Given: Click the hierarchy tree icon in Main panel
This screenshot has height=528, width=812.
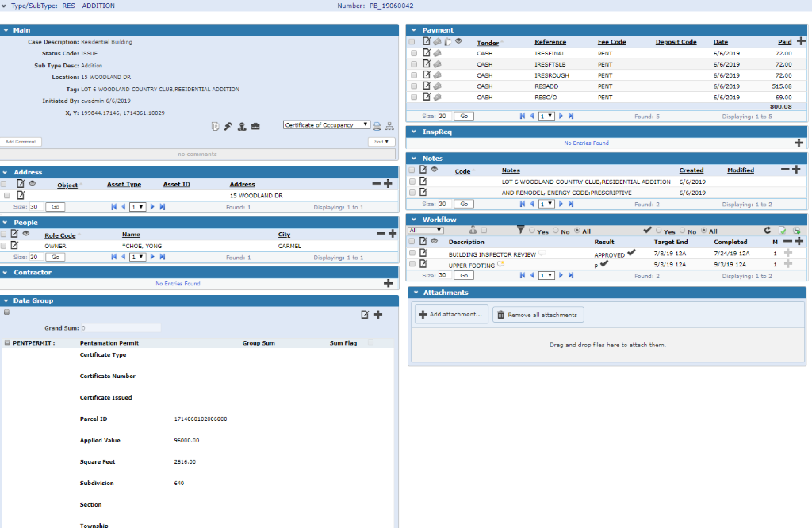Looking at the screenshot, I should coord(389,126).
